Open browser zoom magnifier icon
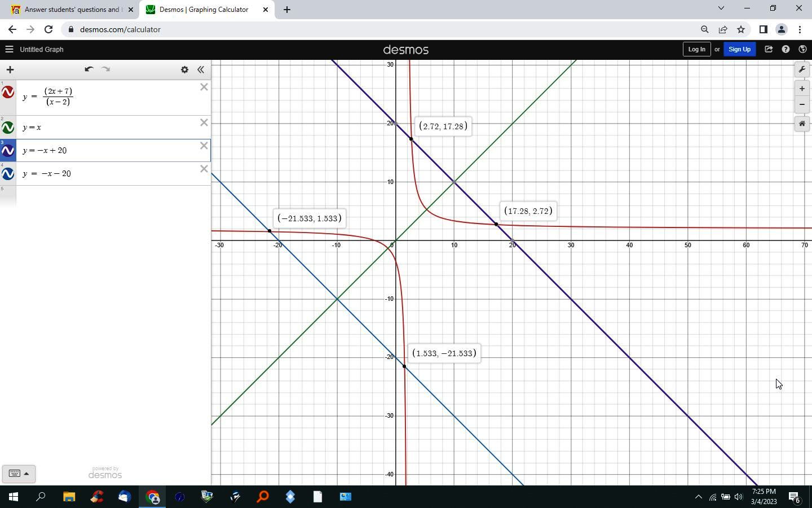 point(704,29)
